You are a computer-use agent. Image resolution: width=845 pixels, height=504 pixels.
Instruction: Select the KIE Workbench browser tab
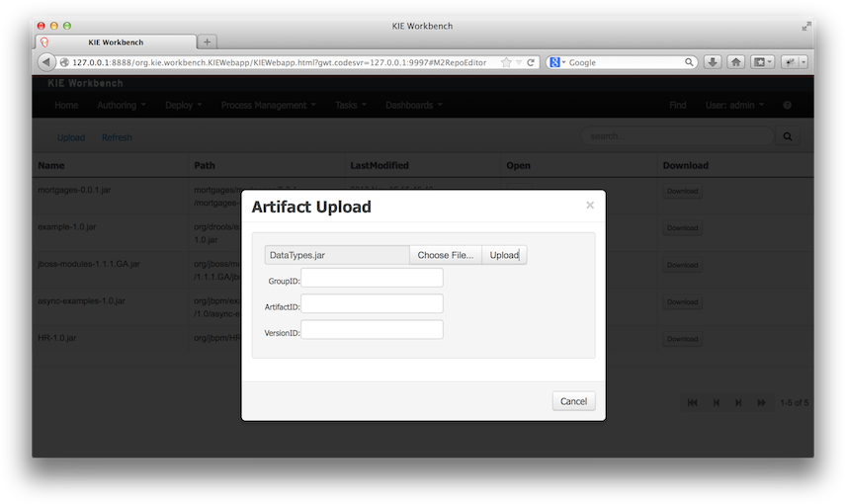pos(116,42)
